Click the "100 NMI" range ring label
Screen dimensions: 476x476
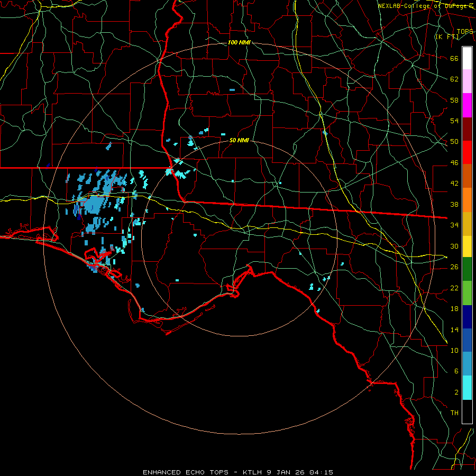point(239,43)
